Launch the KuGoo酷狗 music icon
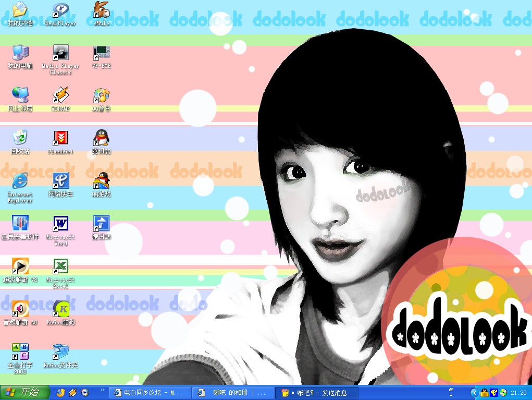The image size is (532, 400). tap(60, 309)
